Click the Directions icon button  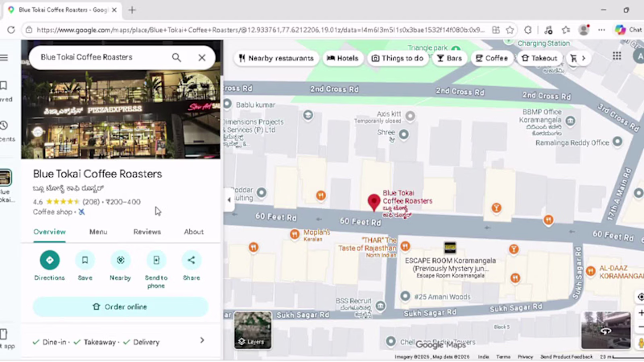pos(50,260)
